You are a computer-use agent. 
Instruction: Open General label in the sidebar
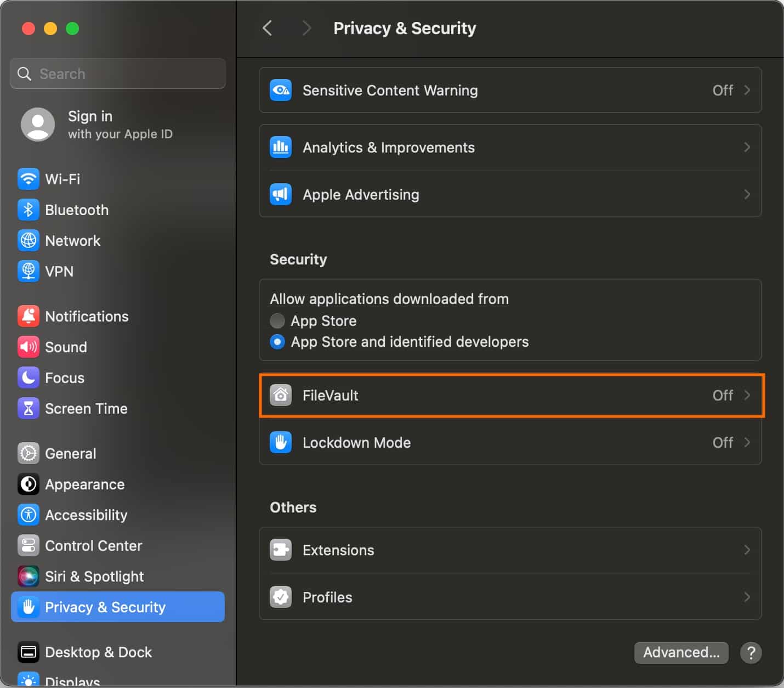click(70, 453)
